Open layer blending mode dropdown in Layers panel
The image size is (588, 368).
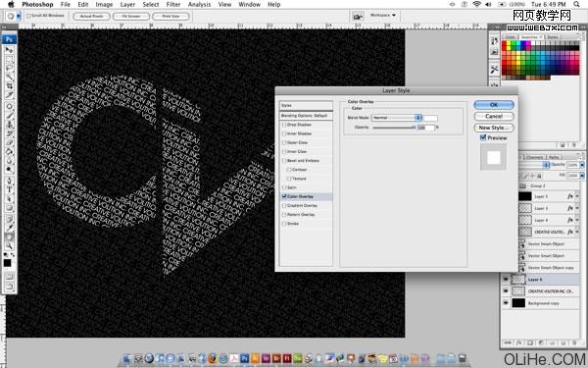[534, 165]
